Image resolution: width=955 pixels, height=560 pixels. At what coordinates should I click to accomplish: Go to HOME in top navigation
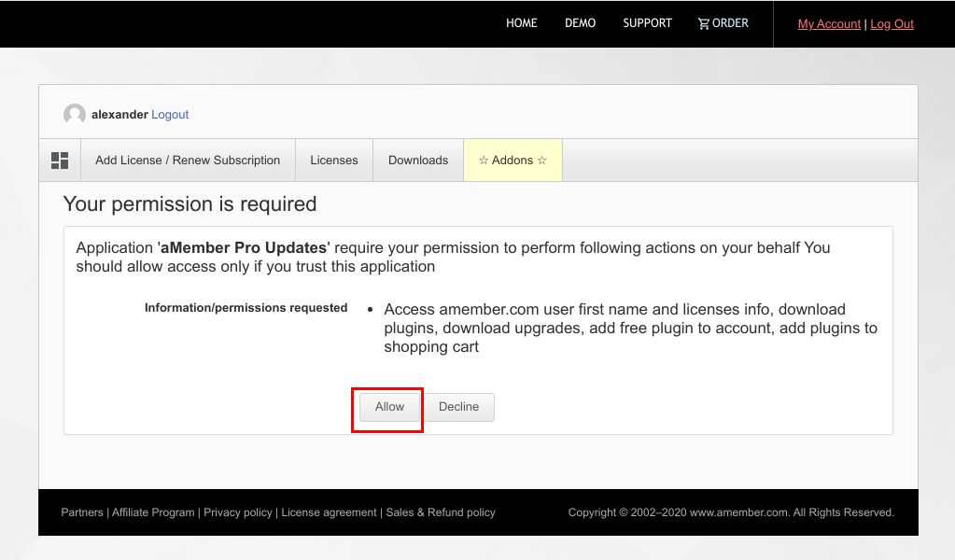pos(521,23)
